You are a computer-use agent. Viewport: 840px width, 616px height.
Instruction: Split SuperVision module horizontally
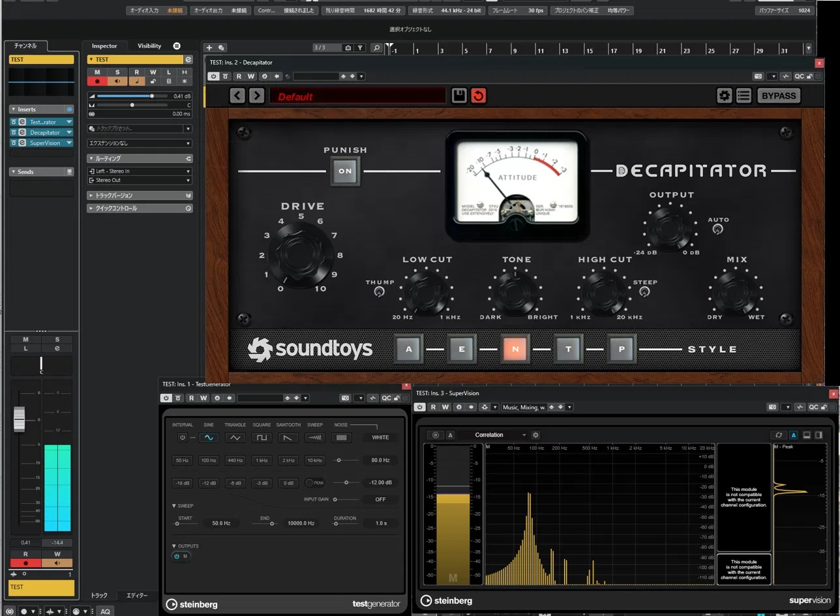click(x=807, y=435)
